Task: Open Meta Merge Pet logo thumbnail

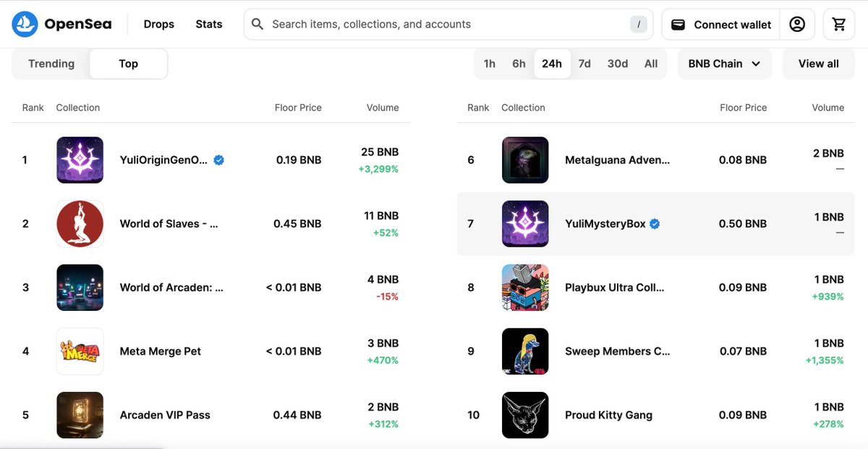Action: coord(80,351)
